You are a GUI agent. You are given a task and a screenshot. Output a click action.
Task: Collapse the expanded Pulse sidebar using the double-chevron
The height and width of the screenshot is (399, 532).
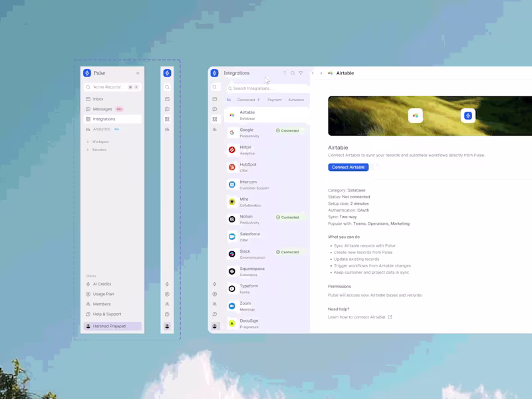click(x=138, y=73)
